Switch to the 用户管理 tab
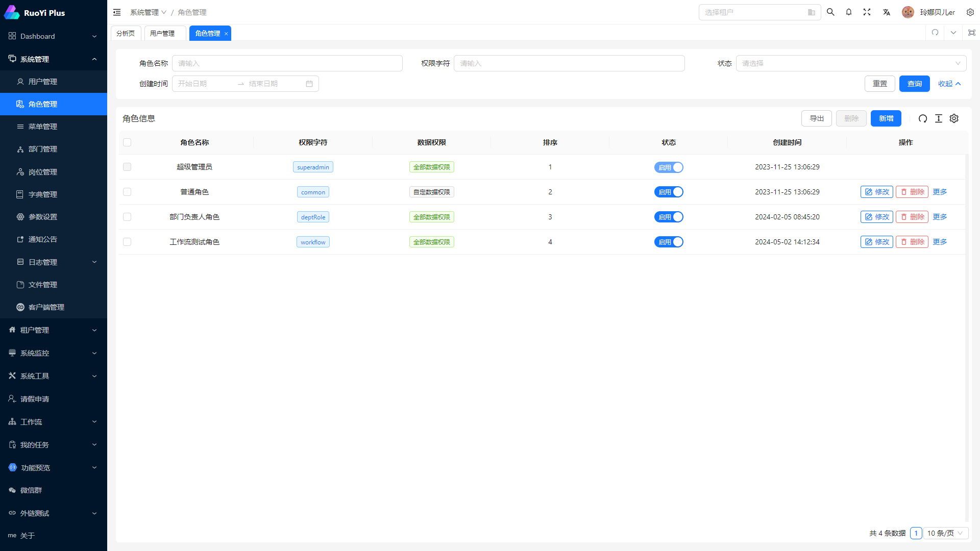The height and width of the screenshot is (551, 980). click(165, 33)
